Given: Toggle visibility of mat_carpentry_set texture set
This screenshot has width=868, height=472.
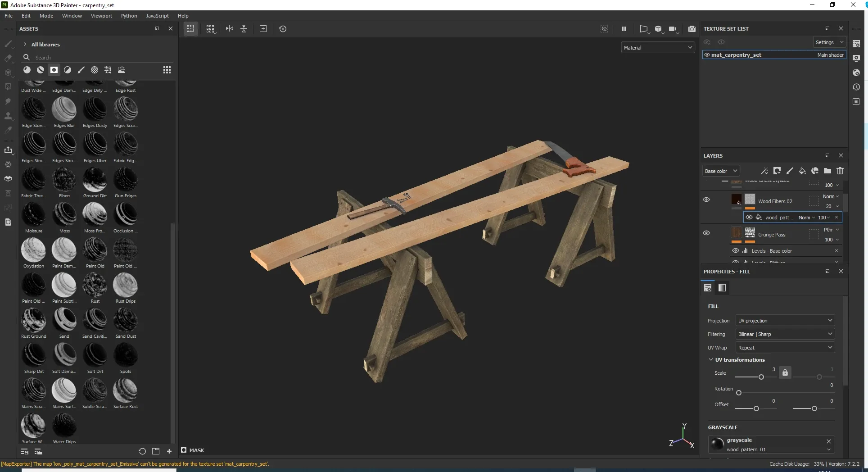Looking at the screenshot, I should pos(707,55).
